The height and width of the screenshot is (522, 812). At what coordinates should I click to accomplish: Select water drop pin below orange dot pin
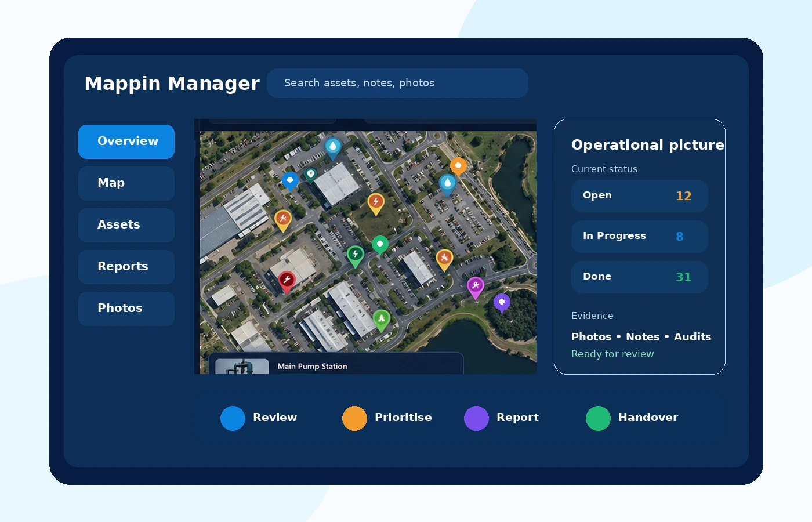click(447, 185)
